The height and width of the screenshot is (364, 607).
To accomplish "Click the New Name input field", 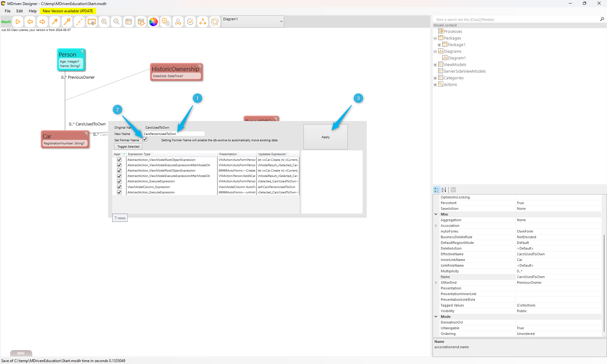I will click(x=174, y=134).
